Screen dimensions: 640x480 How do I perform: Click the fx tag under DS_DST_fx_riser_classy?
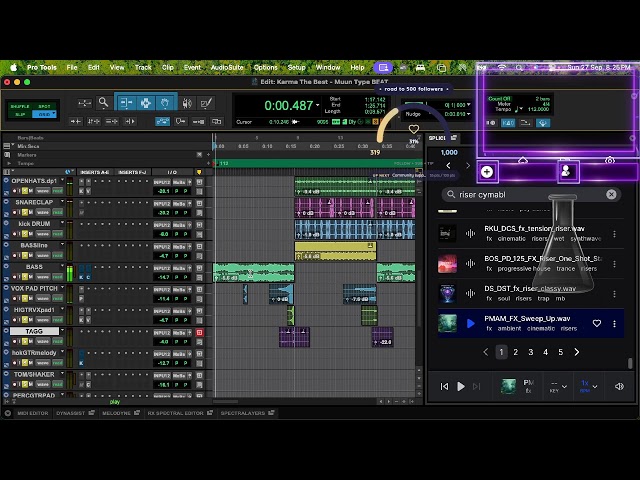[x=489, y=298]
